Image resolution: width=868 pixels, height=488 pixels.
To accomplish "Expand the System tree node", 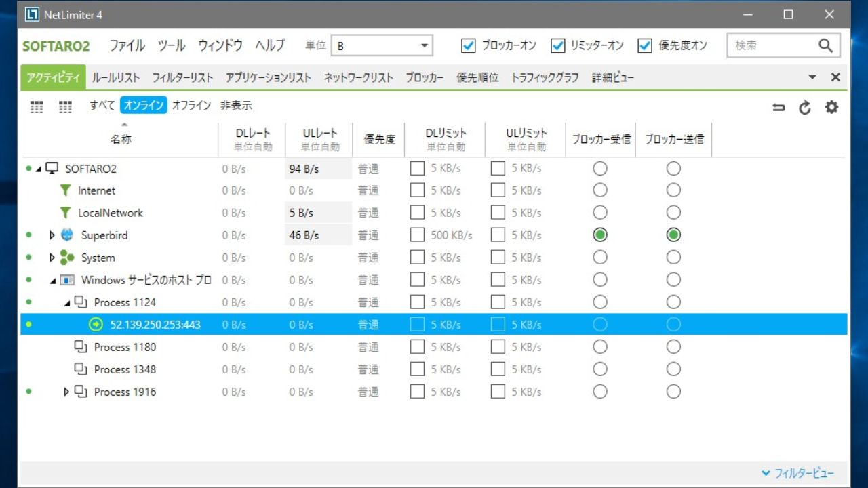I will coord(52,258).
